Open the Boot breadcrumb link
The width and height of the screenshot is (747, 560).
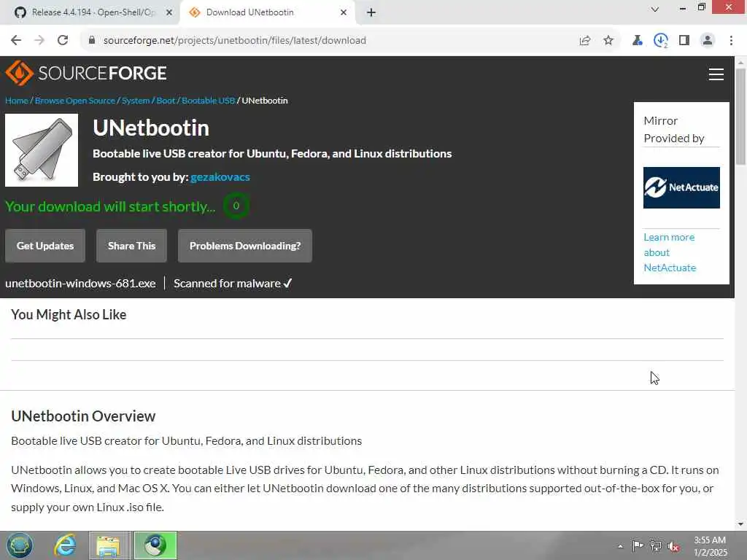point(166,101)
